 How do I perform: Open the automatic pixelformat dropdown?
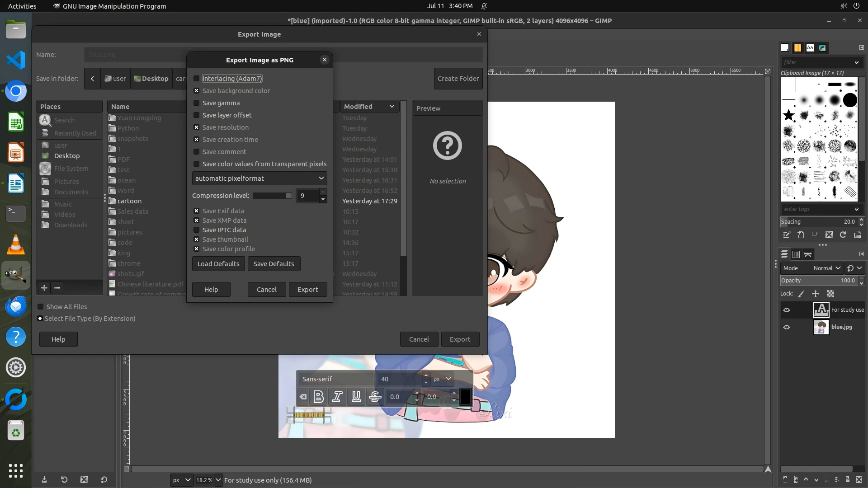click(259, 178)
